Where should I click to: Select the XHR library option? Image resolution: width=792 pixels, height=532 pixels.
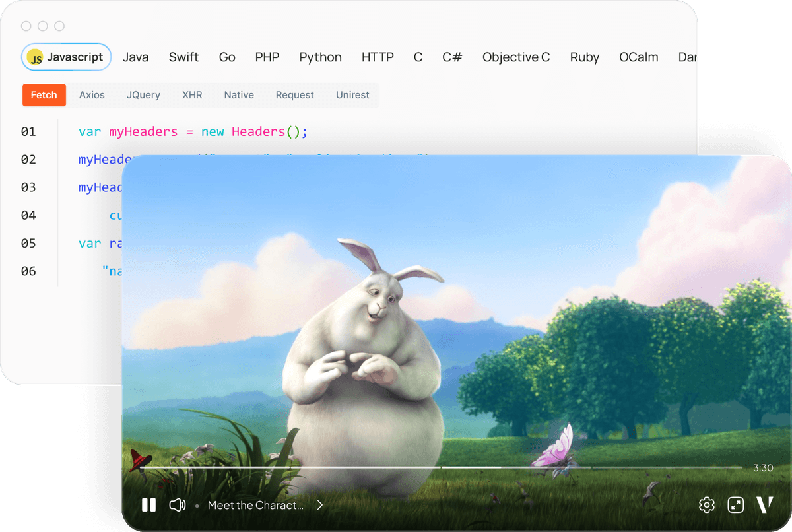point(192,95)
